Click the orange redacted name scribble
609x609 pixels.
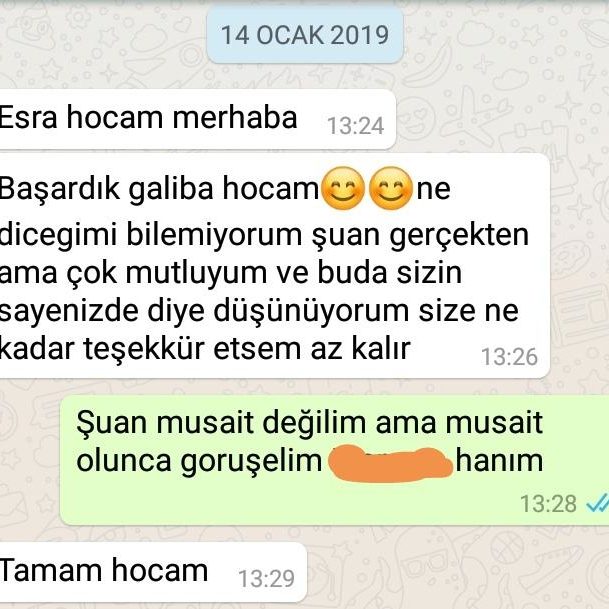click(x=390, y=463)
